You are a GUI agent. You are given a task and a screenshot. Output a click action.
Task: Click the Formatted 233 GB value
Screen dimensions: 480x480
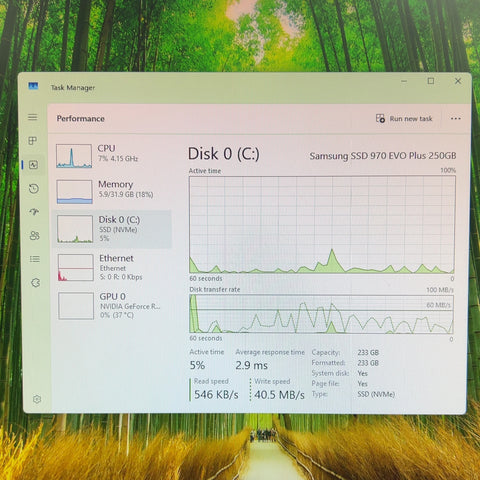coord(368,363)
